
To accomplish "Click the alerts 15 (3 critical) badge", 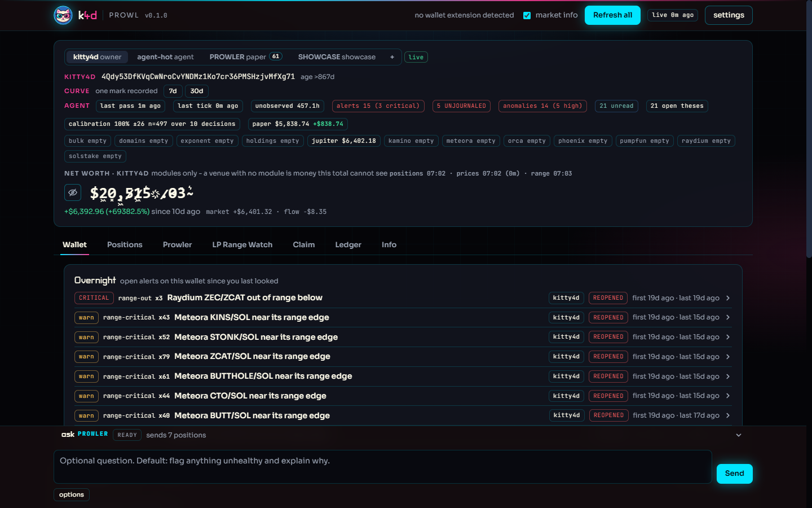I will pyautogui.click(x=378, y=106).
